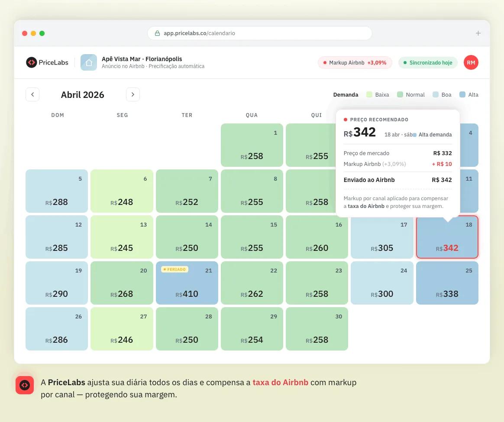Select April 14 cell priced R$250
The height and width of the screenshot is (422, 504).
coord(187,237)
